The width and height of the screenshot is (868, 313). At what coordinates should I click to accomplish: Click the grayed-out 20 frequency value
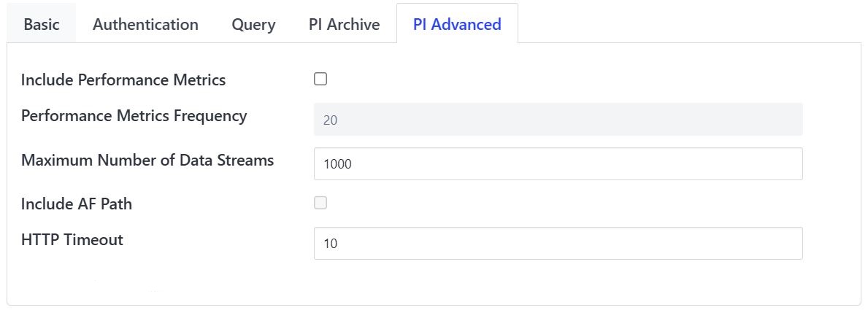click(330, 120)
